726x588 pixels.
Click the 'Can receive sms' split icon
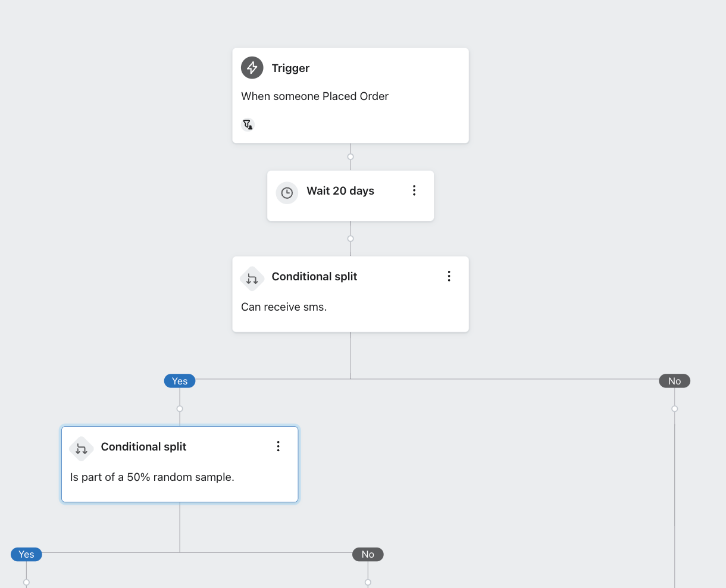[252, 279]
